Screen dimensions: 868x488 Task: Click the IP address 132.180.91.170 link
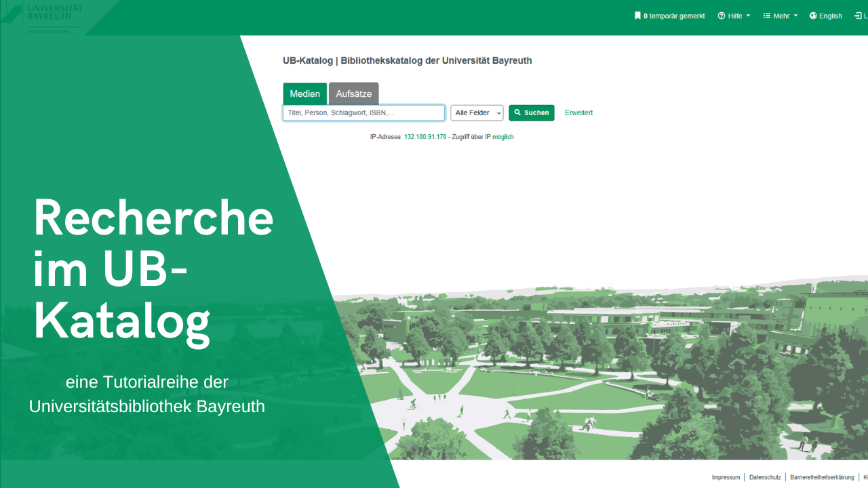coord(425,137)
